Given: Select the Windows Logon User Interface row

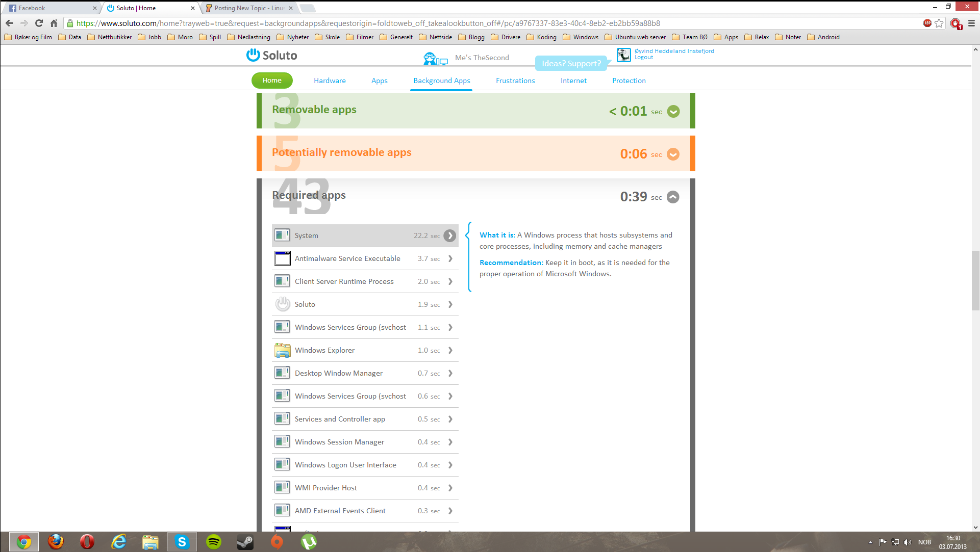Looking at the screenshot, I should 365,465.
